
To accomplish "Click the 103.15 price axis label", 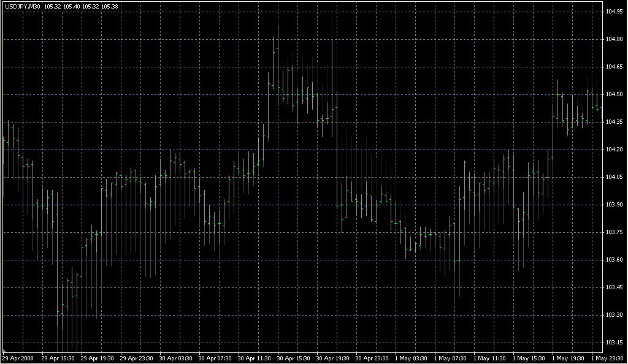I will (614, 343).
